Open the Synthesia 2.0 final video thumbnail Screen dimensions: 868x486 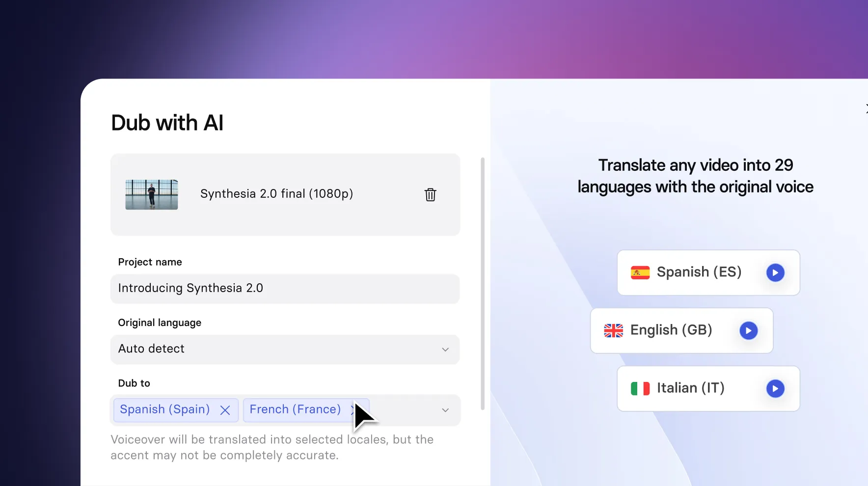(152, 194)
